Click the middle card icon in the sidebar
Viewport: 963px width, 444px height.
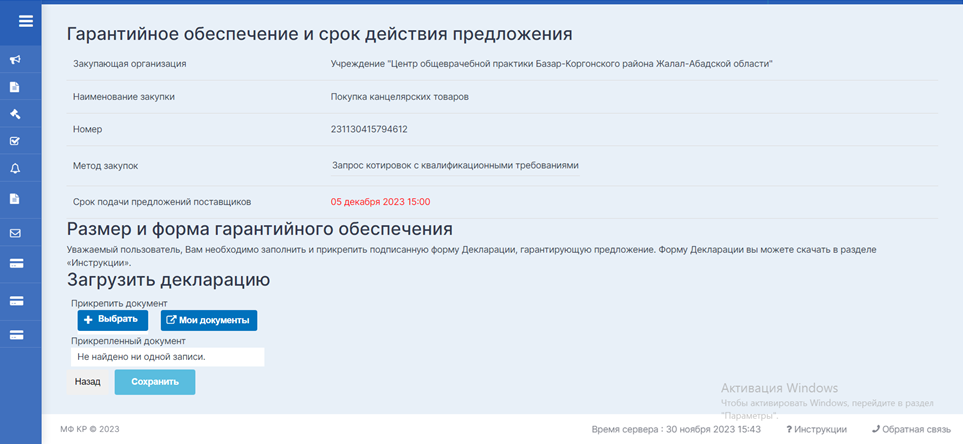pyautogui.click(x=16, y=300)
